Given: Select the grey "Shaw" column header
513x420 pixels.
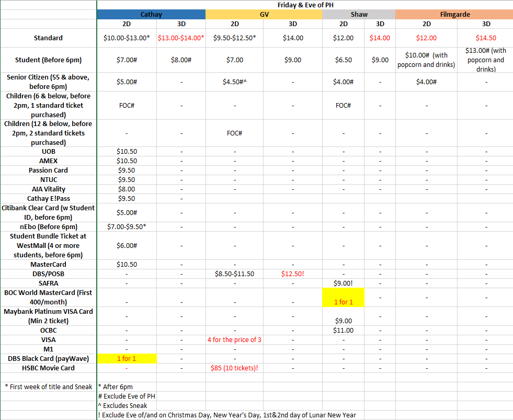Looking at the screenshot, I should point(359,15).
